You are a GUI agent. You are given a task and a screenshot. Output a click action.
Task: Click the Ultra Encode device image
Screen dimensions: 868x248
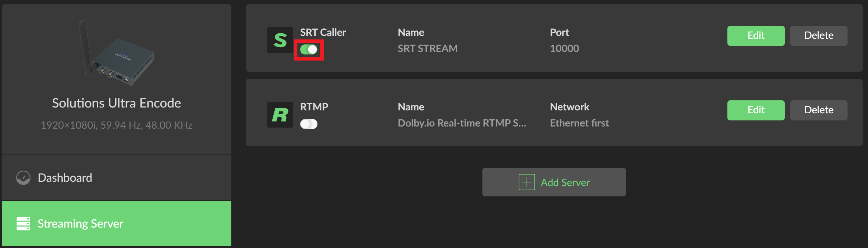pyautogui.click(x=117, y=54)
